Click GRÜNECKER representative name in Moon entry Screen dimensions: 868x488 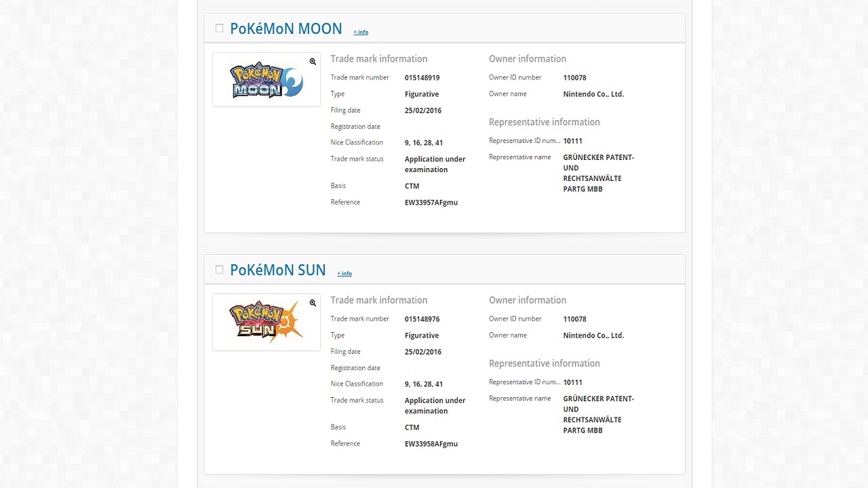pos(598,173)
